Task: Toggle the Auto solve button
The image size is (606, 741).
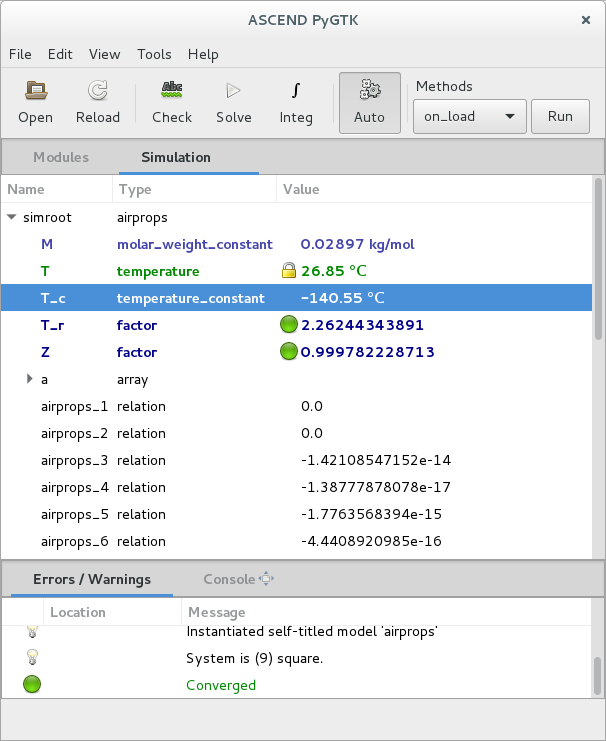Action: click(369, 102)
